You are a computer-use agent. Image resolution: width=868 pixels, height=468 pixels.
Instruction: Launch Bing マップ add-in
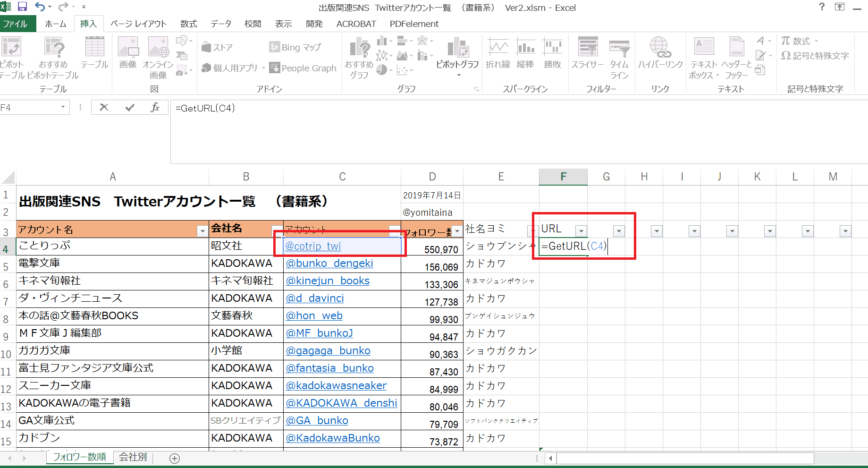(x=295, y=47)
